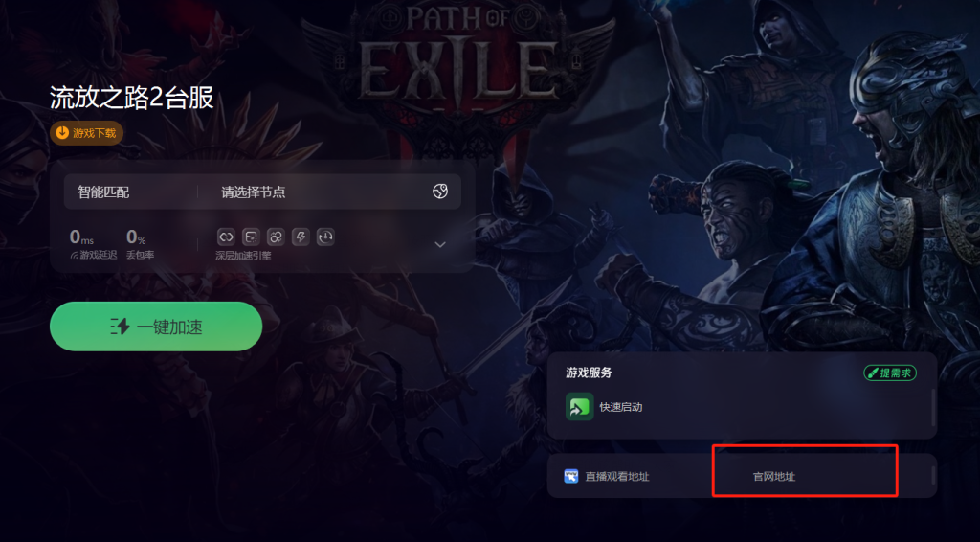Click the lightning bolt engine icon

coord(301,237)
